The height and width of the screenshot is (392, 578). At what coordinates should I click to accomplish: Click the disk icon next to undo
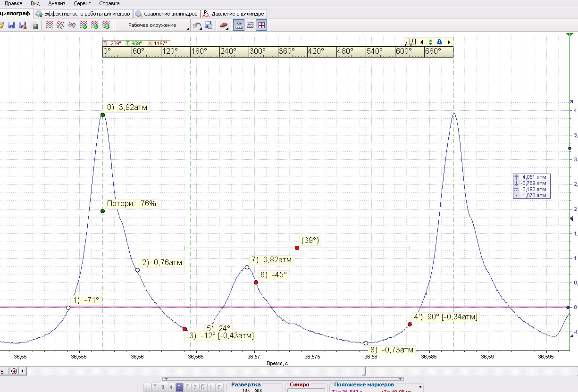point(209,25)
